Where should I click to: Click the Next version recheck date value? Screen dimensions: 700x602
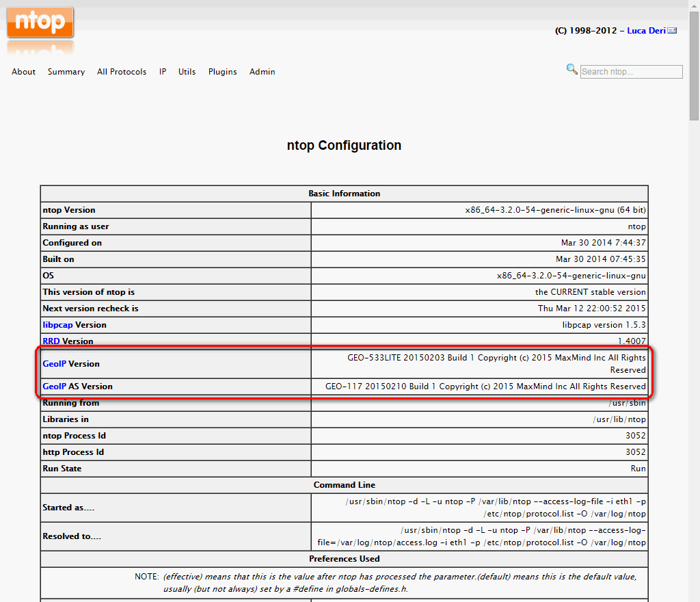pyautogui.click(x=591, y=308)
